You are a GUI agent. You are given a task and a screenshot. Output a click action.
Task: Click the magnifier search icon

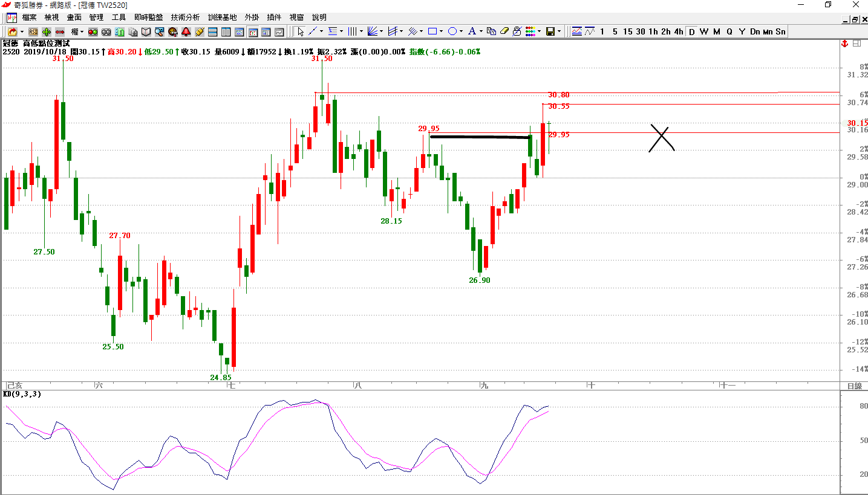160,32
